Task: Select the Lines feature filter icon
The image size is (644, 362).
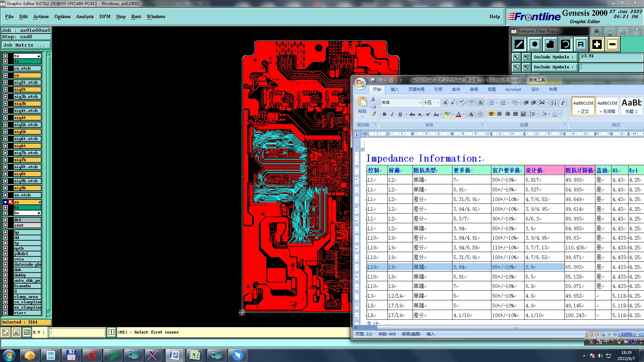Action: 519,44
